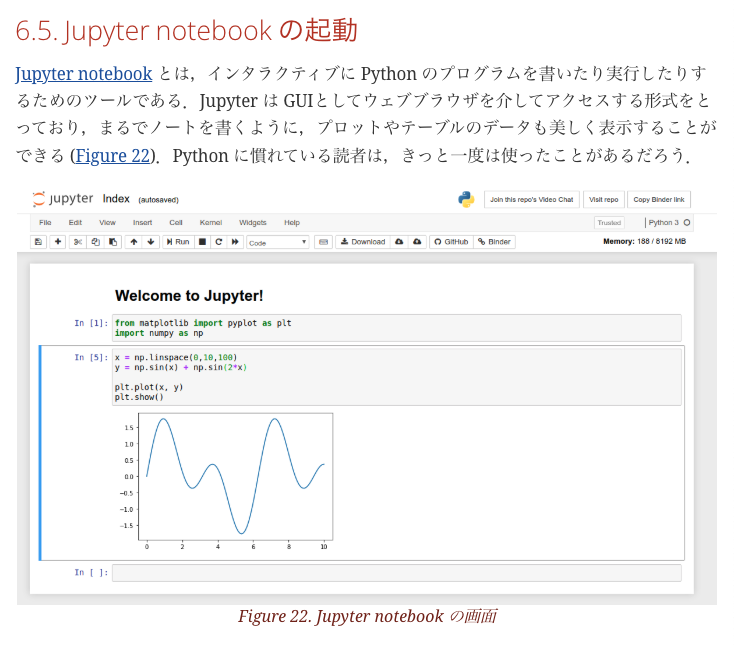Copy Binder link button
The height and width of the screenshot is (649, 734).
coord(659,199)
